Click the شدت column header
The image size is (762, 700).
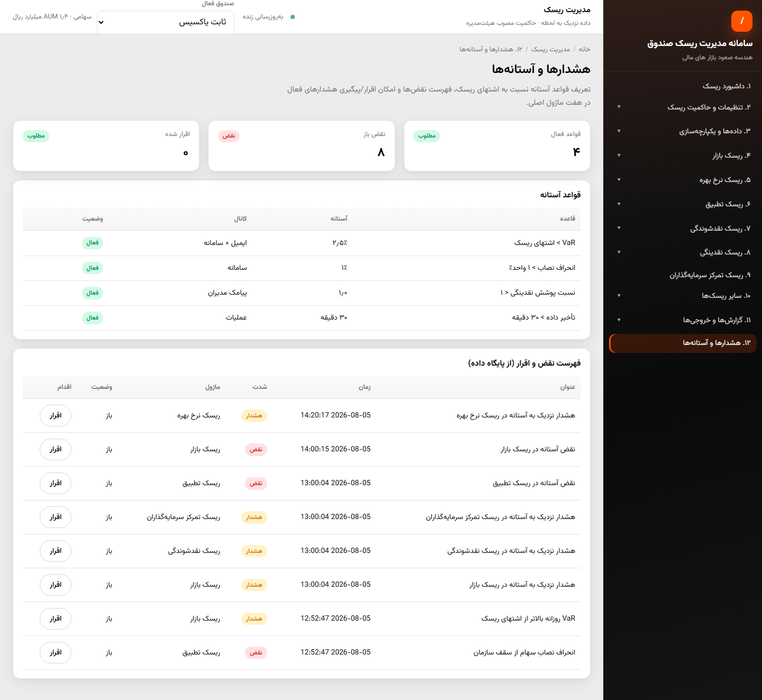click(260, 387)
